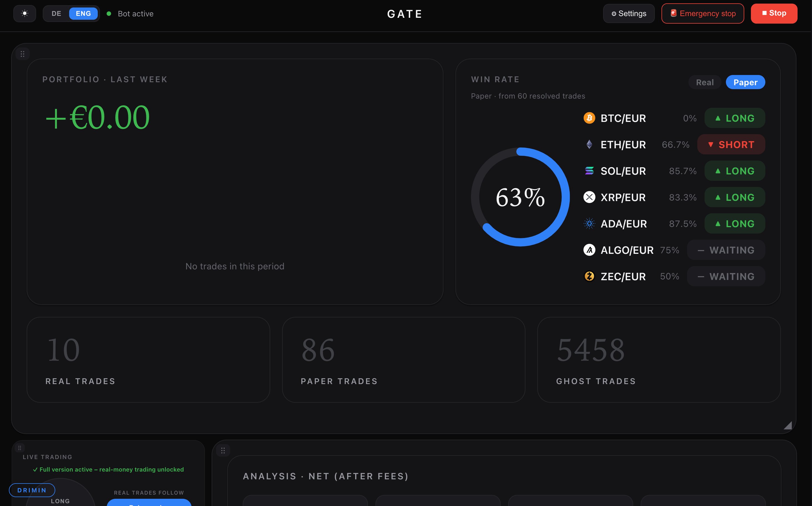
Task: Click the SOL/EUR LONG badge
Action: 735,171
